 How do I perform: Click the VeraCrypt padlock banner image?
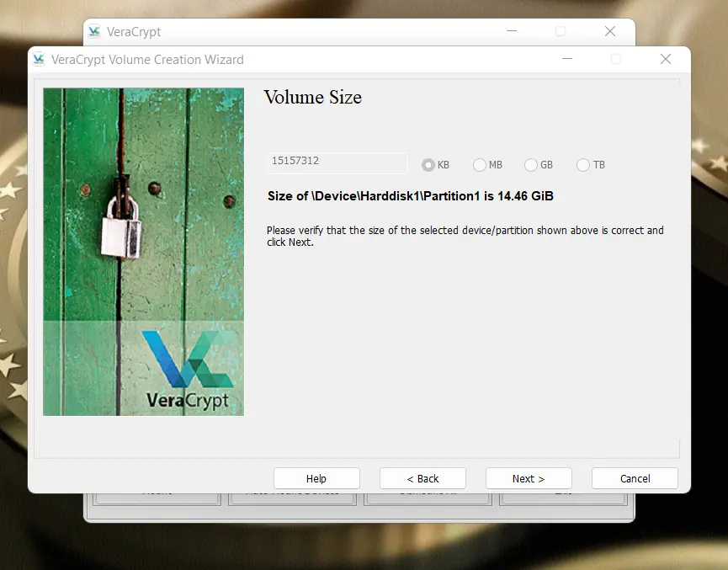(x=143, y=252)
